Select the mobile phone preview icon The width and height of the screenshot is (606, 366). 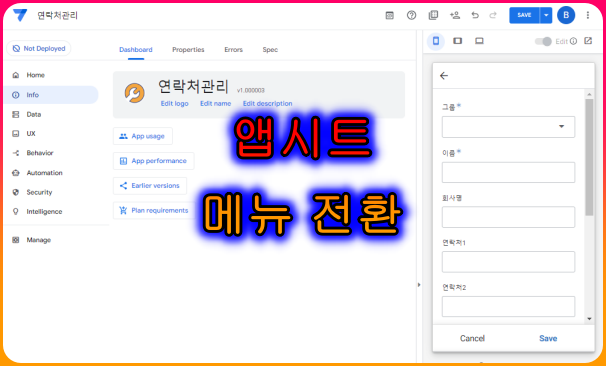(436, 41)
